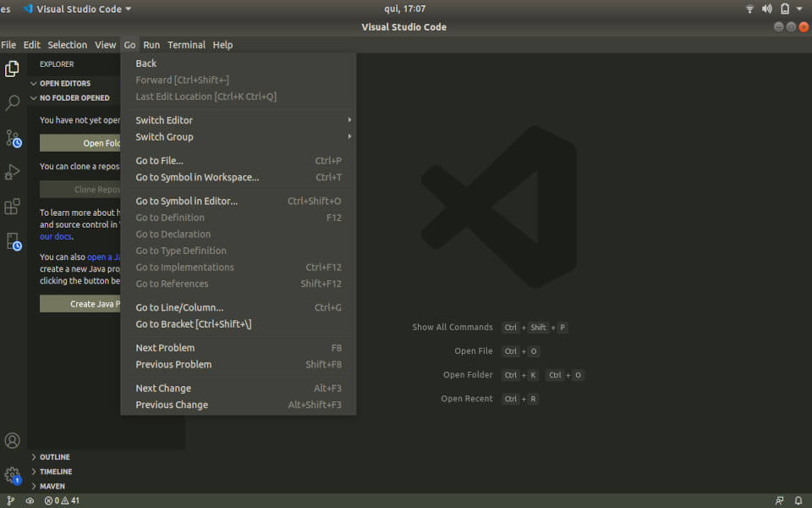The width and height of the screenshot is (812, 508).
Task: Open the Java Projects icon in activity bar
Action: click(x=13, y=241)
